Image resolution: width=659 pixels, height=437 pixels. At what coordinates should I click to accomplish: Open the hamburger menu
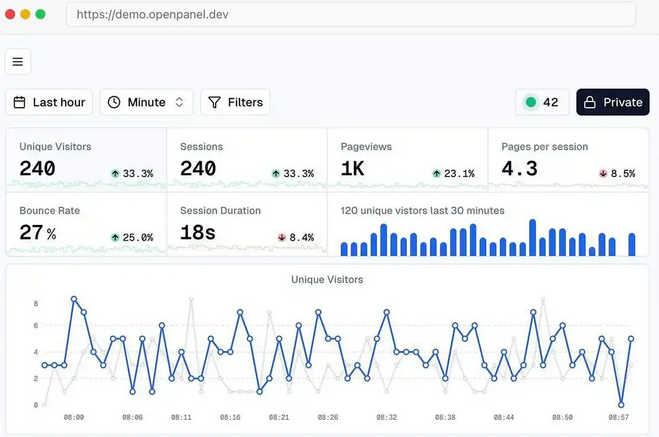(17, 62)
